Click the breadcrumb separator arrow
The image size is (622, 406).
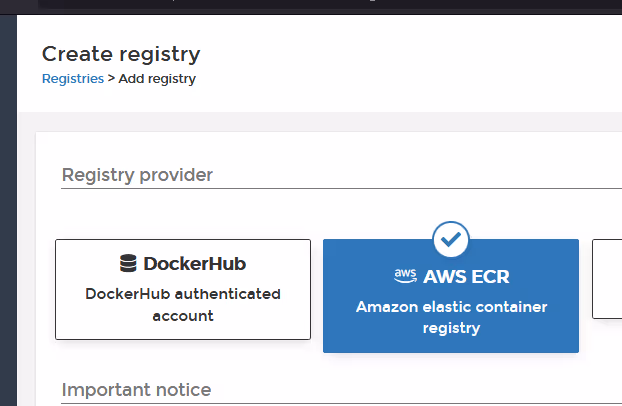(x=111, y=78)
